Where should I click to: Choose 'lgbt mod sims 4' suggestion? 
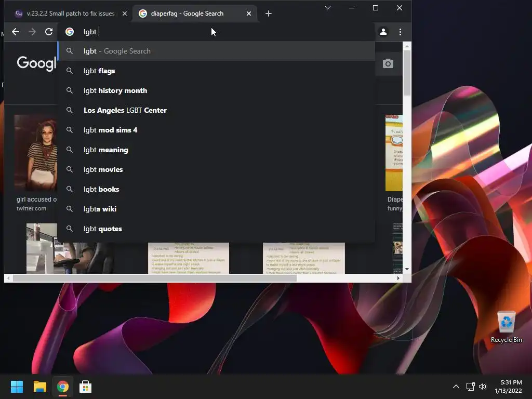coord(217,130)
